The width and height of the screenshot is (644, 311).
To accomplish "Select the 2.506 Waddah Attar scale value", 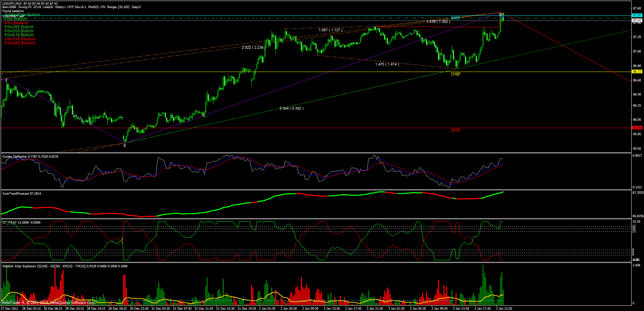I will tap(637, 265).
